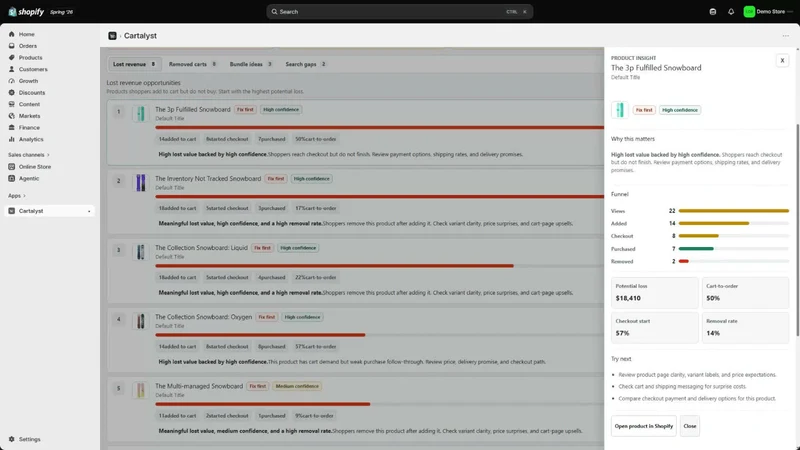Click the Views funnel bar

(x=734, y=211)
